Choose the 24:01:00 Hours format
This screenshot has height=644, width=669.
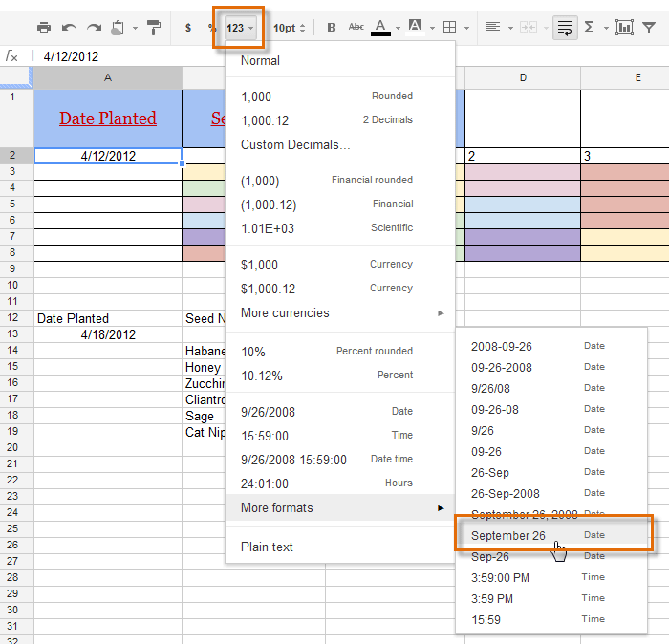click(340, 483)
